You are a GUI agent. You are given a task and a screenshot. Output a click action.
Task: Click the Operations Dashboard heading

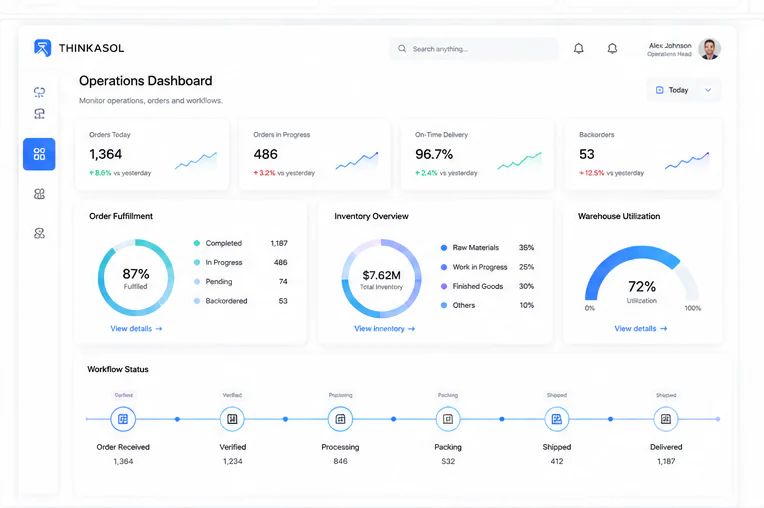pos(146,81)
